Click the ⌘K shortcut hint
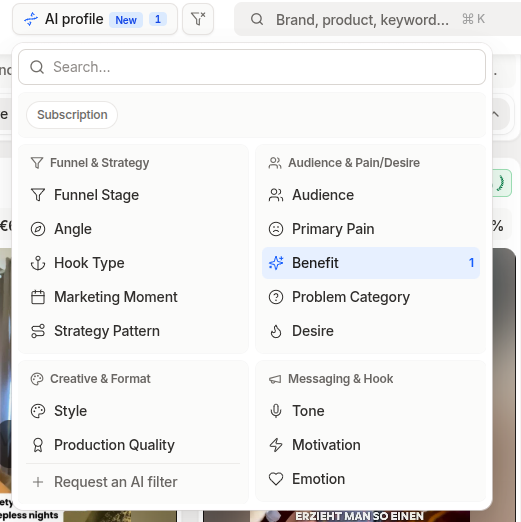This screenshot has width=521, height=522. pyautogui.click(x=473, y=19)
